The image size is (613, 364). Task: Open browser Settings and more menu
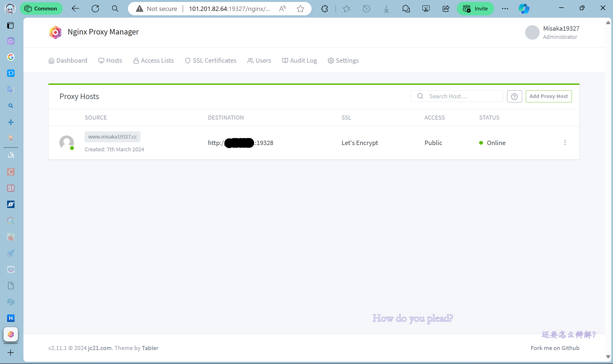(x=505, y=8)
